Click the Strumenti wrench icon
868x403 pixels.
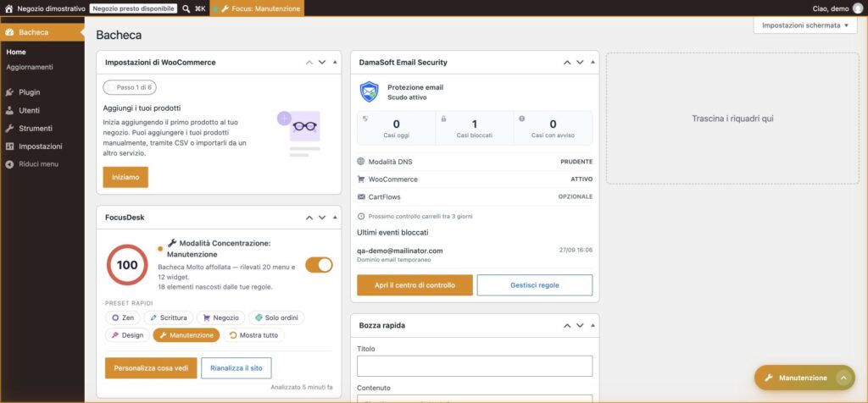[x=9, y=128]
